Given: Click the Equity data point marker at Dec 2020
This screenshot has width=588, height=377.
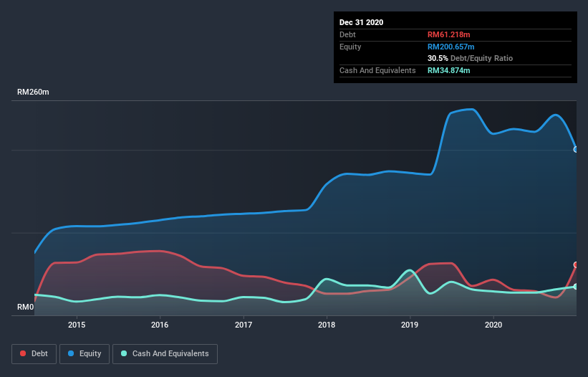Looking at the screenshot, I should [576, 149].
